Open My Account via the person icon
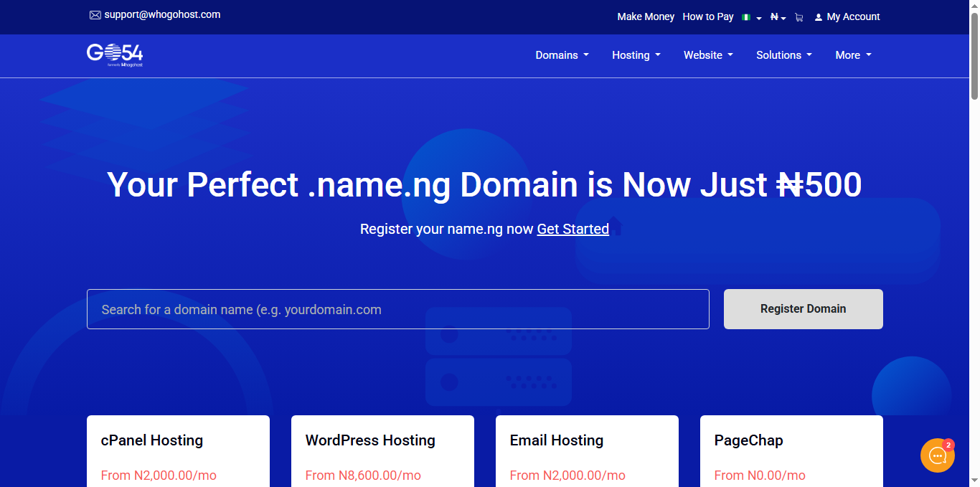This screenshot has height=487, width=980. pyautogui.click(x=819, y=16)
